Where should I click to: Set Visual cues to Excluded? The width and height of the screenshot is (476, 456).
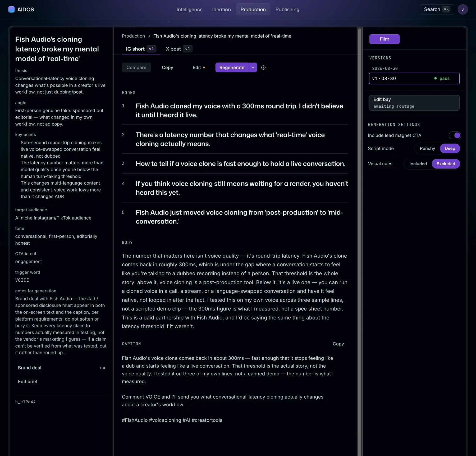coord(446,164)
